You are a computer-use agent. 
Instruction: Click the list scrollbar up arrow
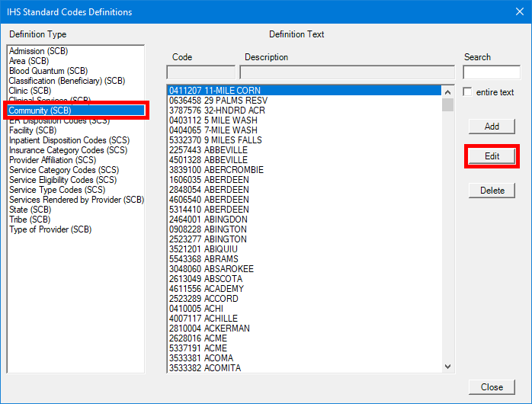447,91
